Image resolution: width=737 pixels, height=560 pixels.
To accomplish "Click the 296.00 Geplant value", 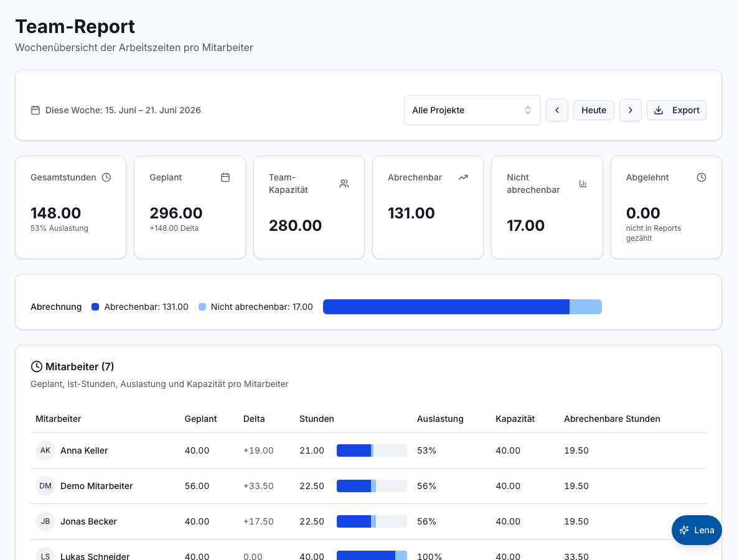I will 176,213.
